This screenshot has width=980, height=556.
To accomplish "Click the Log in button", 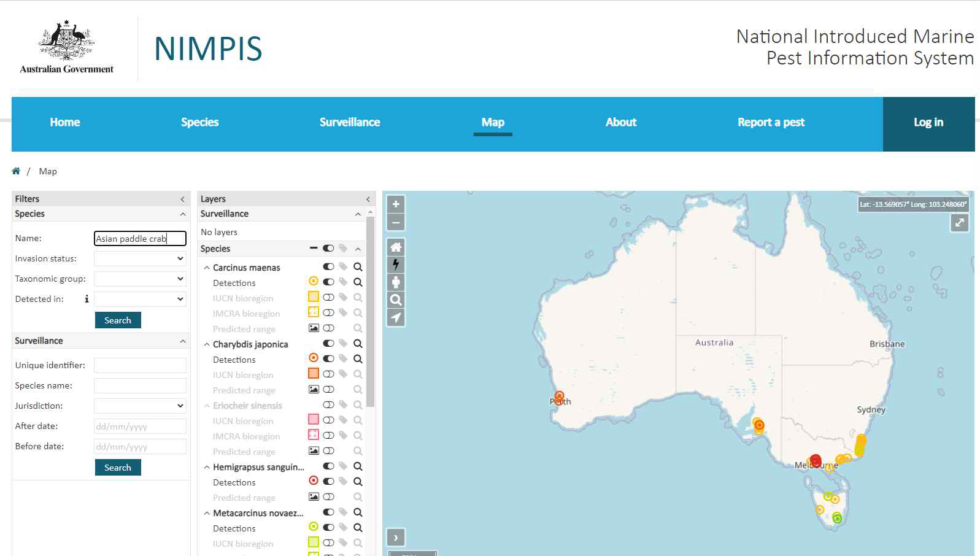I will 928,122.
